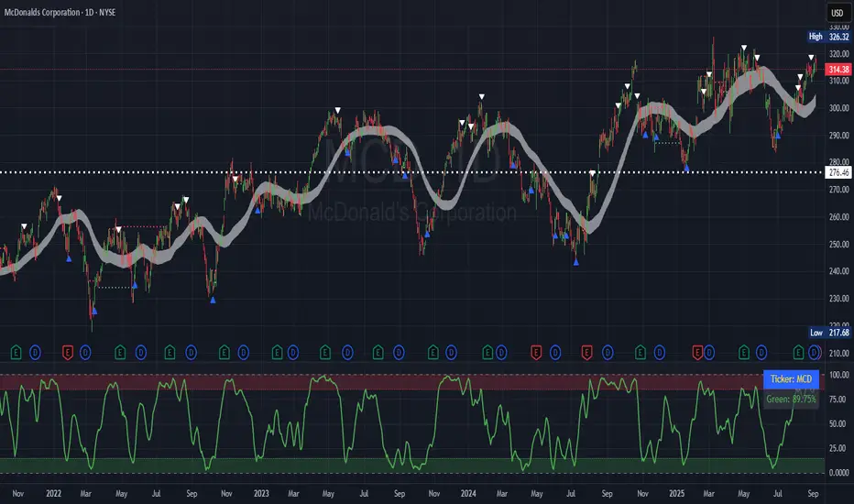Open the green earnings marker at Nov 2022

point(224,353)
